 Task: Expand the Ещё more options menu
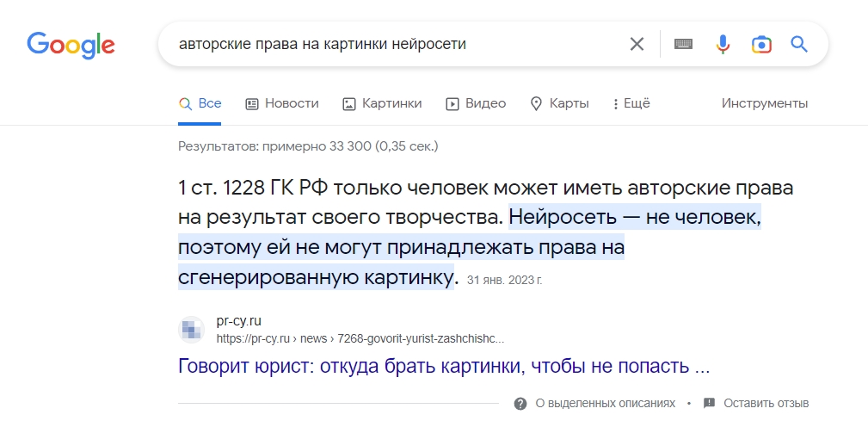[x=631, y=103]
